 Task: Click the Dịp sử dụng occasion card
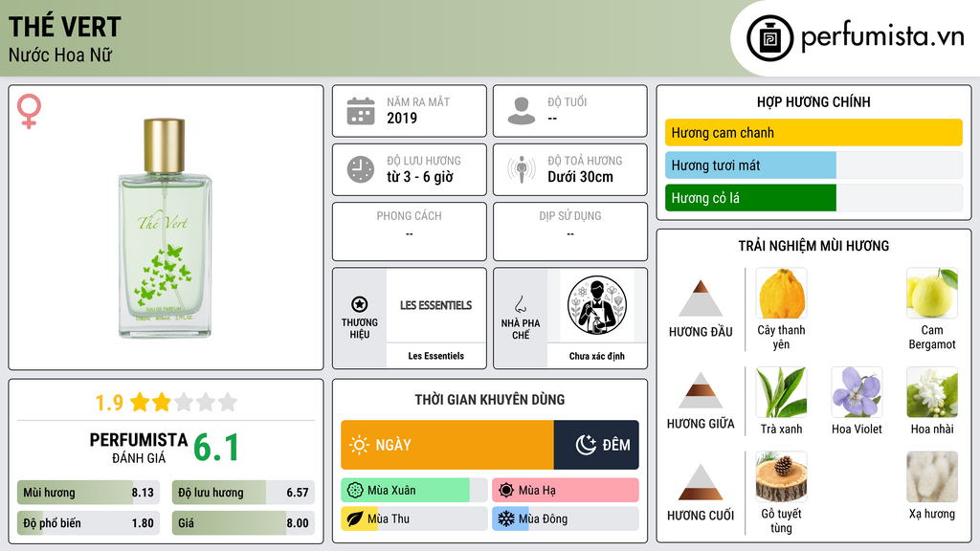pyautogui.click(x=570, y=231)
